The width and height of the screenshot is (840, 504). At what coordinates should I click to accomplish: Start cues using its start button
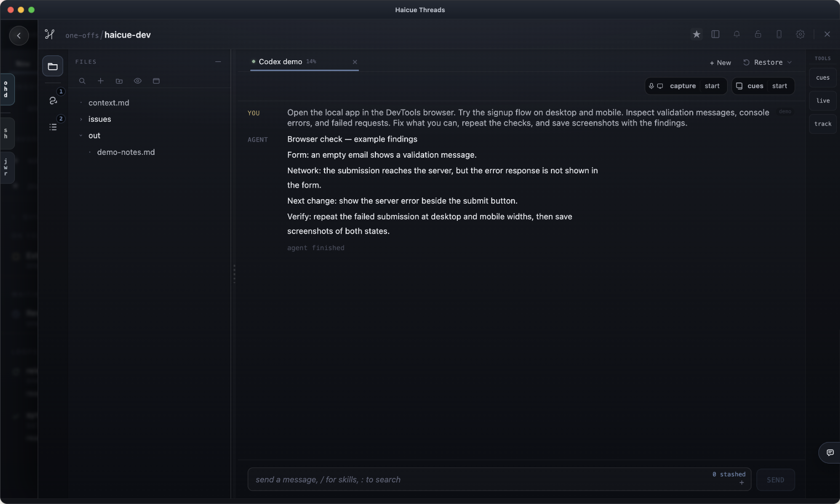coord(780,86)
